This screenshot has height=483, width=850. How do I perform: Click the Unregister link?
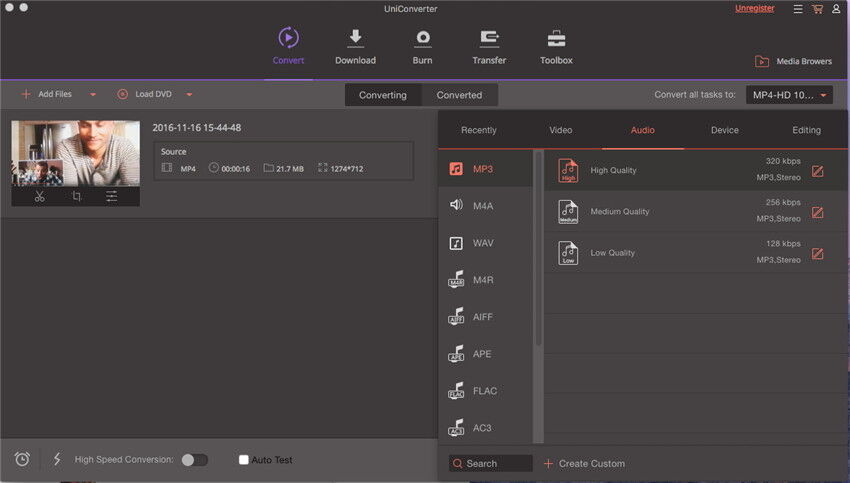coord(755,8)
